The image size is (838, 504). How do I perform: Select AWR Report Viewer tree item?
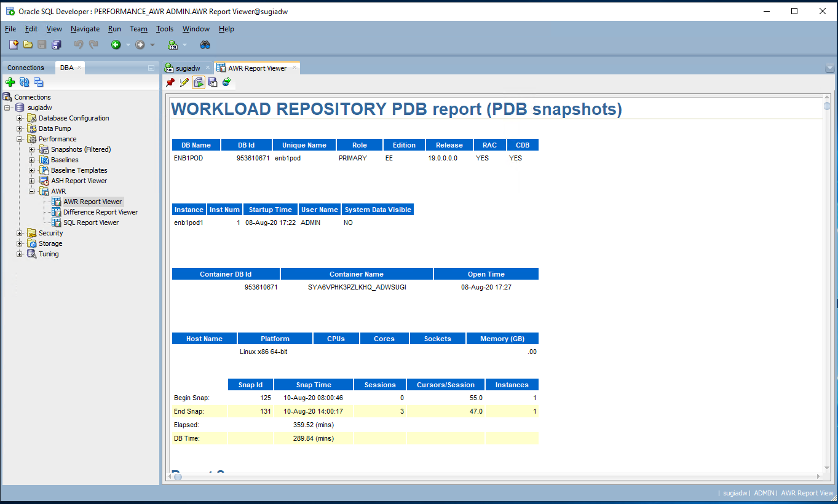click(x=93, y=202)
